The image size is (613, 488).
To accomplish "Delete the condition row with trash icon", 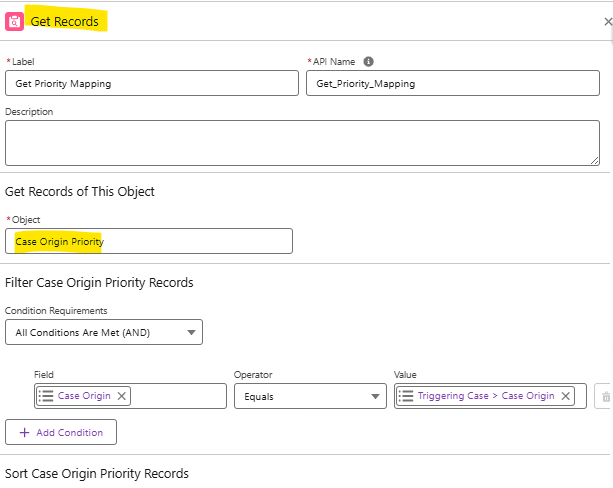I will 605,397.
